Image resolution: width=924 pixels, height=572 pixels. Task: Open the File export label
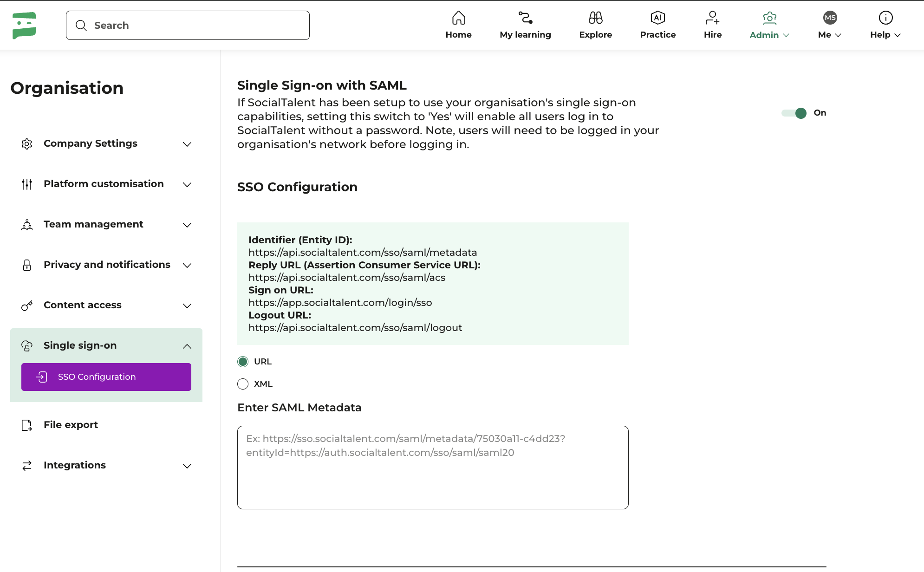click(71, 425)
